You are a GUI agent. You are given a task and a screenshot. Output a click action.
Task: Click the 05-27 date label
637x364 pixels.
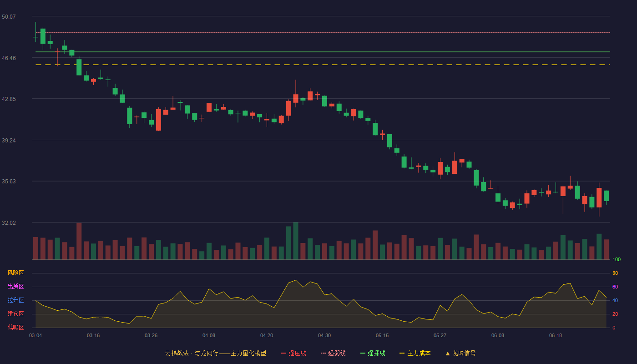click(x=440, y=335)
